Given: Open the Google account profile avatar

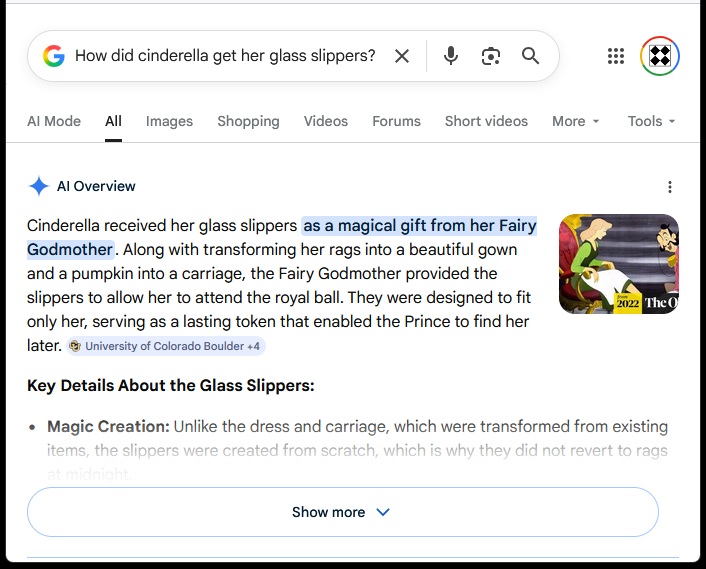Looking at the screenshot, I should pos(660,56).
